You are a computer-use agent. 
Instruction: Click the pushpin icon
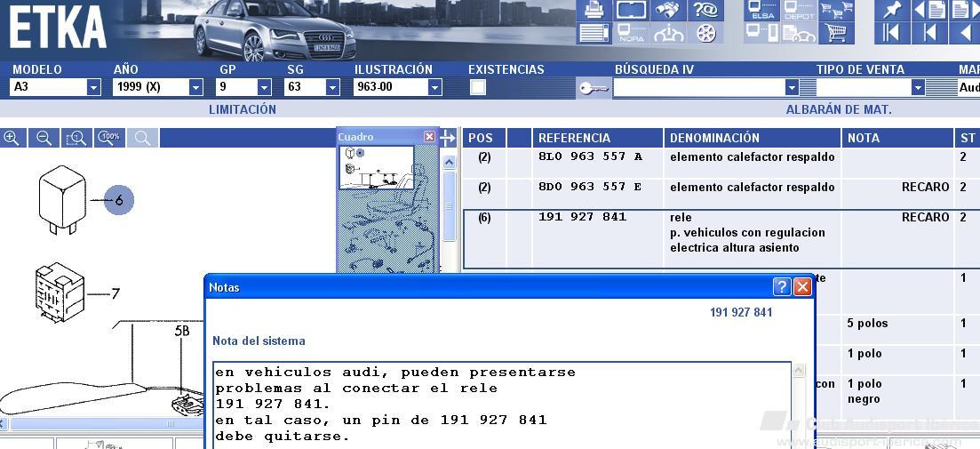pos(891,10)
